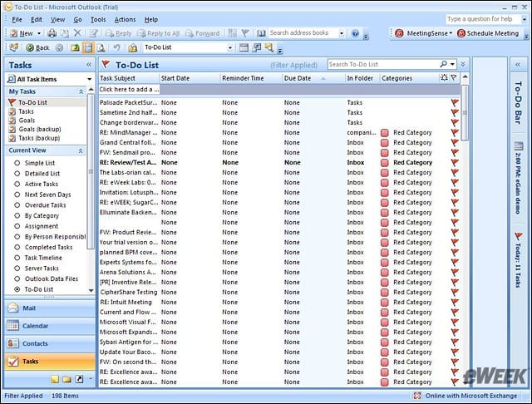The height and width of the screenshot is (404, 532).
Task: Sort by Task Subject column header
Action: pyautogui.click(x=129, y=78)
